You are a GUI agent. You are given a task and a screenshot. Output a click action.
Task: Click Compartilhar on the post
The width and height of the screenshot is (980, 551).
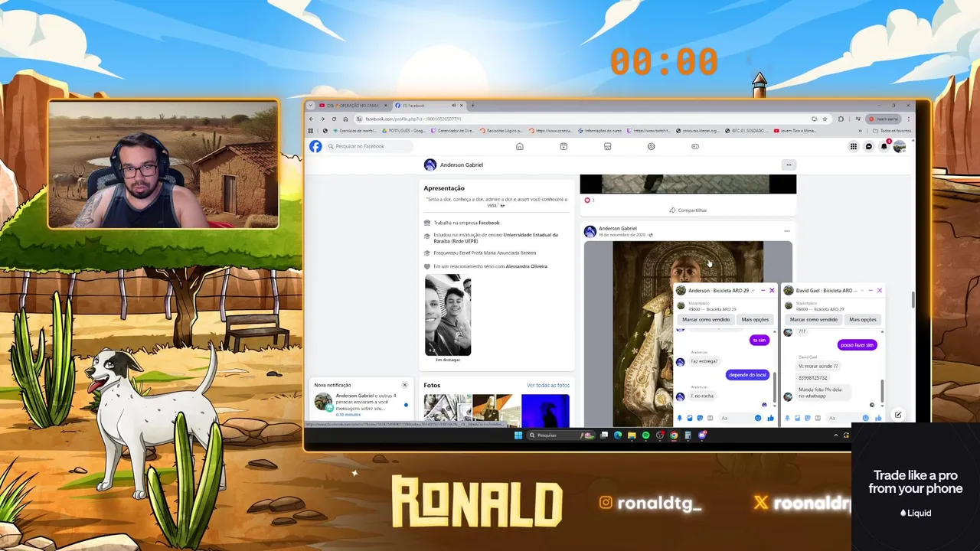pyautogui.click(x=688, y=210)
